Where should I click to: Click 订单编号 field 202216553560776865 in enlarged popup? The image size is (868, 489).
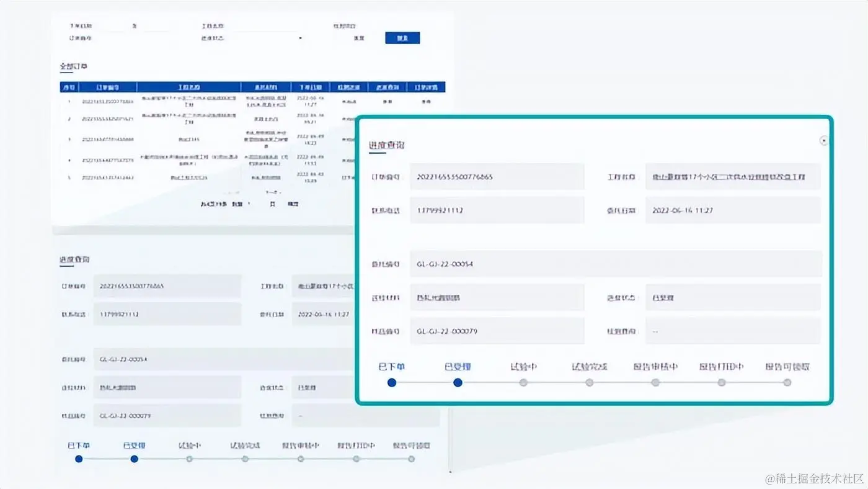[x=497, y=177]
